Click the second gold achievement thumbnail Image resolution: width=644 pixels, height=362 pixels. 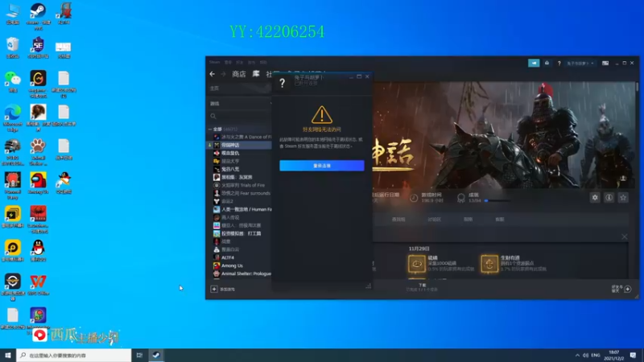click(489, 264)
